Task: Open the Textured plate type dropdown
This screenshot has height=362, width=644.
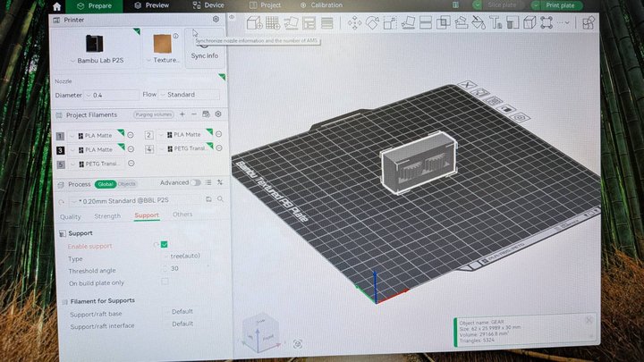Action: coord(163,47)
